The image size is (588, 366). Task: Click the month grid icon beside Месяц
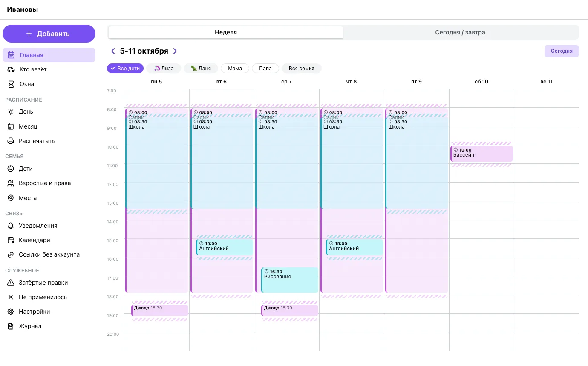pyautogui.click(x=11, y=126)
